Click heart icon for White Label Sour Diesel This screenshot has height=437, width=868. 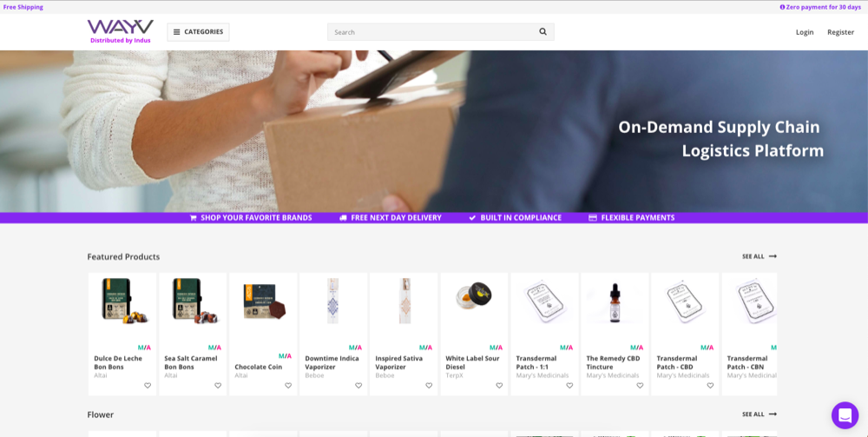(499, 386)
